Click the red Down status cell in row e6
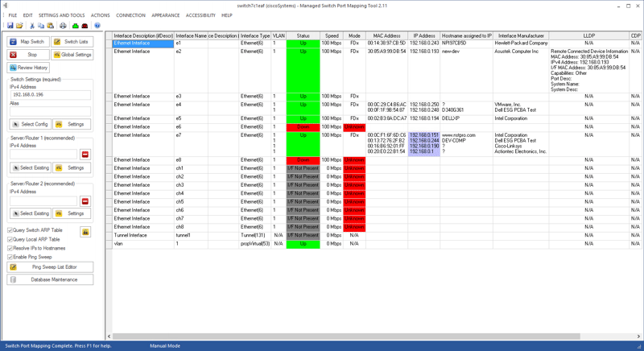 tap(303, 127)
